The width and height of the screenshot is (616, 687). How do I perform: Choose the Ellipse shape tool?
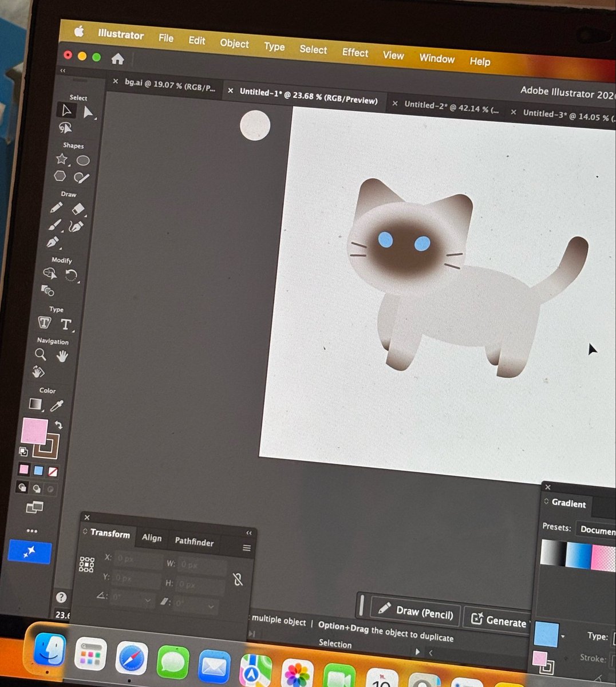83,161
